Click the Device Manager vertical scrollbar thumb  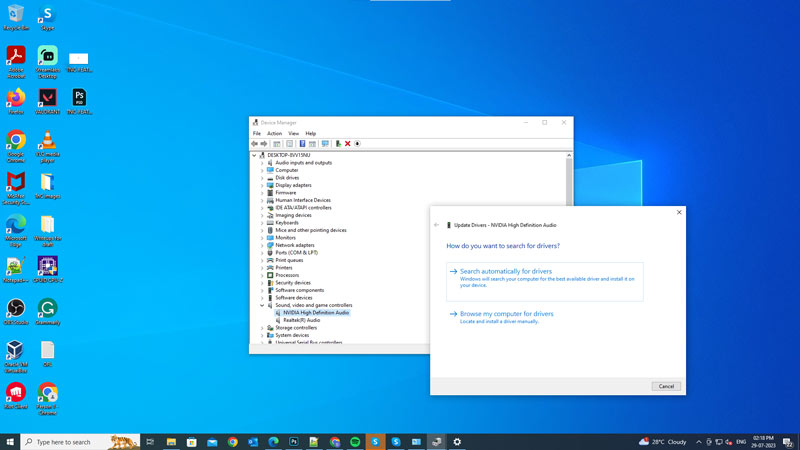click(569, 183)
